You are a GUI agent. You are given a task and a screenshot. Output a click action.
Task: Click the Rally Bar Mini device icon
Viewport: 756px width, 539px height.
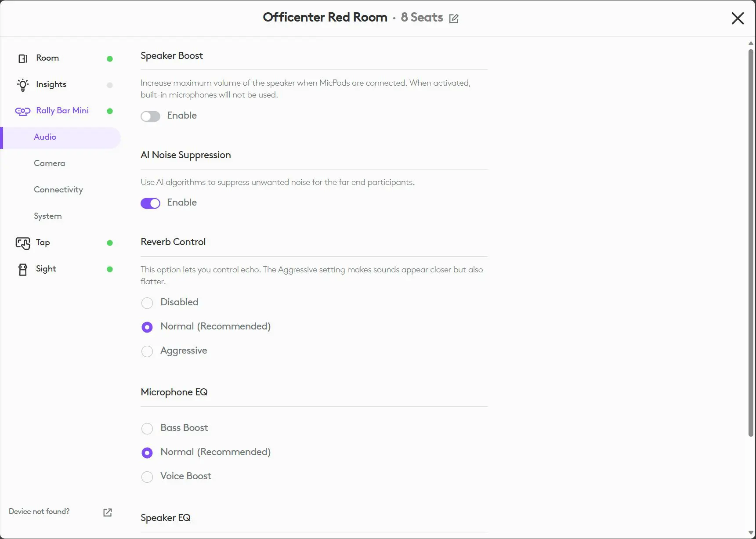(23, 111)
